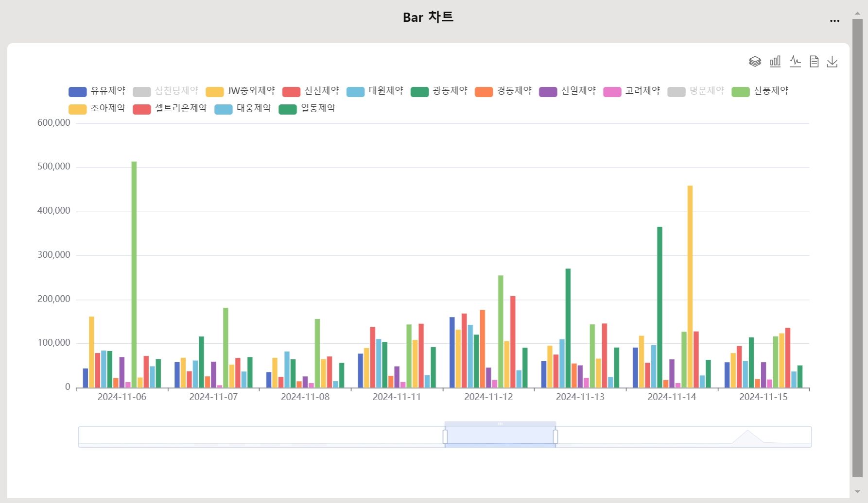Click the 2024-11-08 axis label

point(305,397)
